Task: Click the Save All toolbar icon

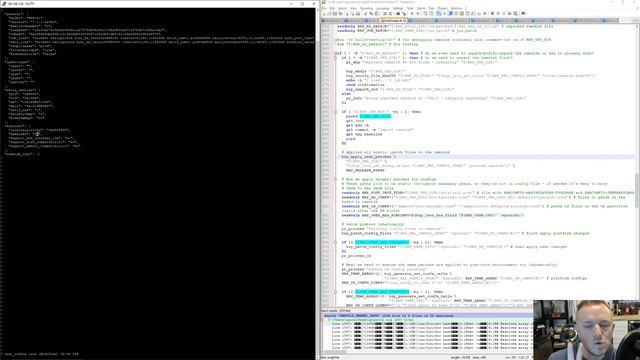Action: point(340,13)
